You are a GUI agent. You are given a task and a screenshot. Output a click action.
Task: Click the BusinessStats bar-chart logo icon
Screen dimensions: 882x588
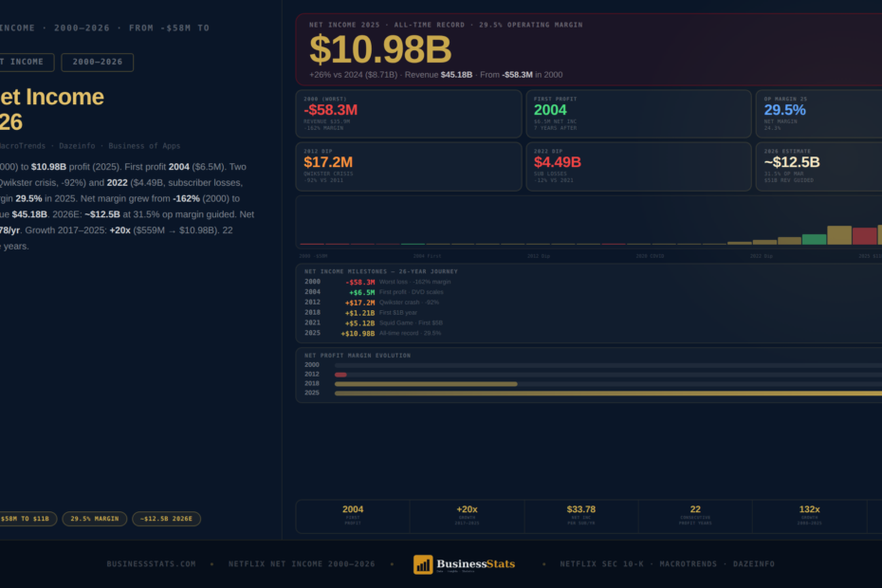pos(423,564)
